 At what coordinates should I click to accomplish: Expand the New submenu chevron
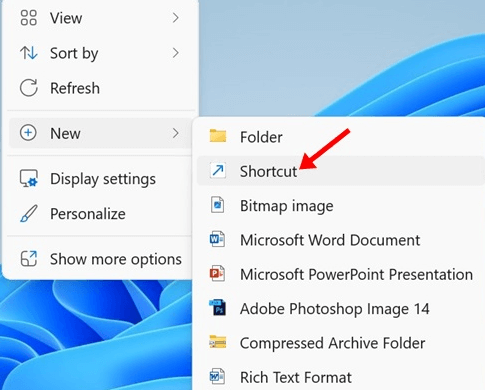click(176, 133)
